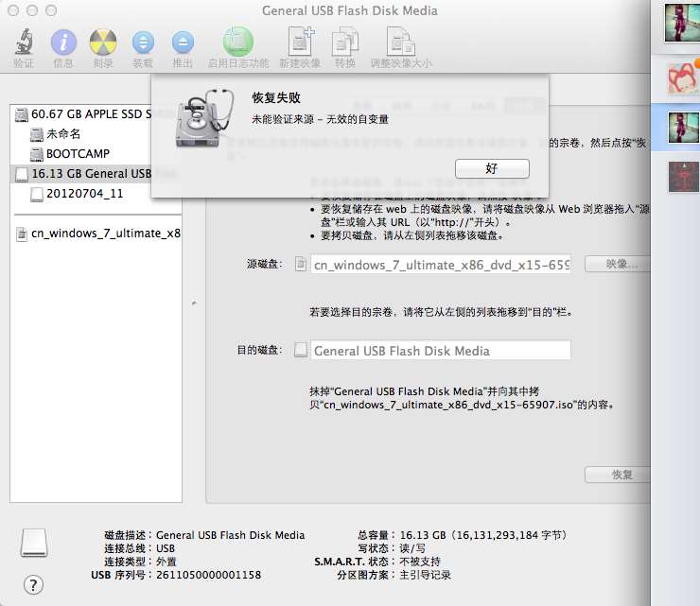Click the dark red thumbnail in the right window
This screenshot has width=700, height=606.
coord(684,176)
